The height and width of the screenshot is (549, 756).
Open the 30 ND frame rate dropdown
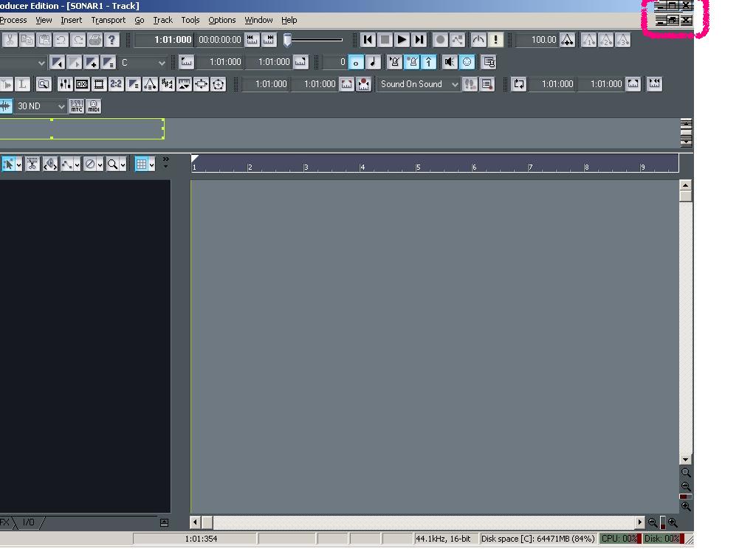(x=61, y=106)
